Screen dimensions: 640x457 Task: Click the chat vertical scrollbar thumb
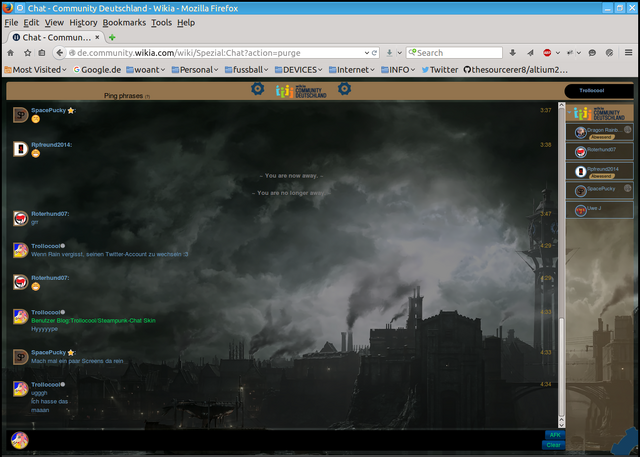point(561,367)
